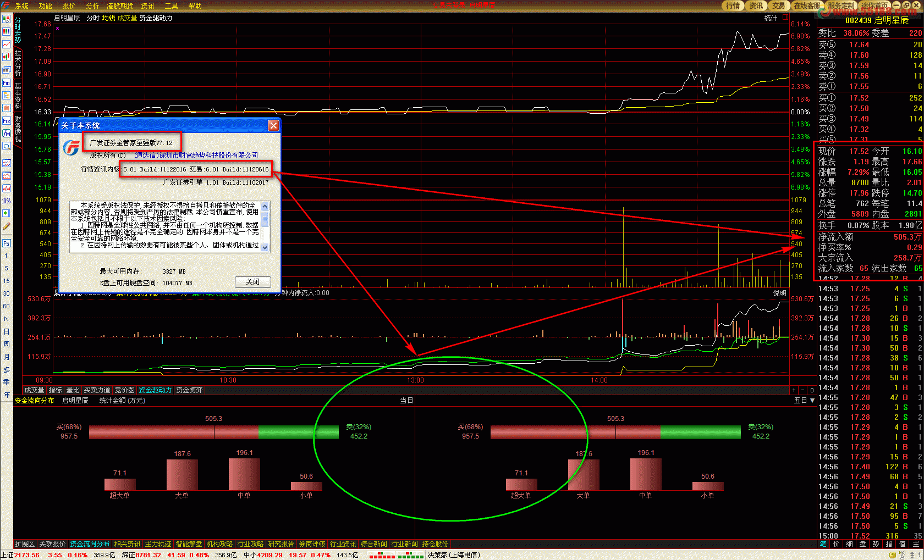Click the 行情 button in top right
This screenshot has width=924, height=560.
(733, 5)
